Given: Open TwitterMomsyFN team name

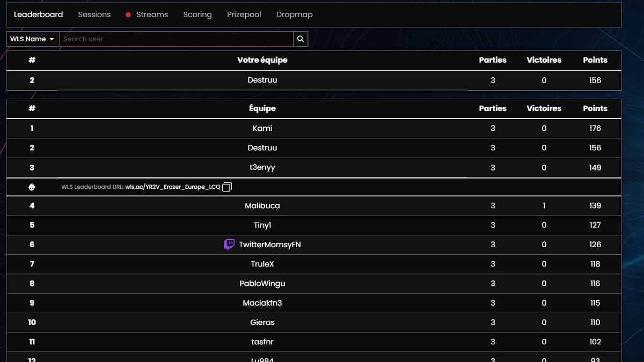Looking at the screenshot, I should [x=270, y=245].
